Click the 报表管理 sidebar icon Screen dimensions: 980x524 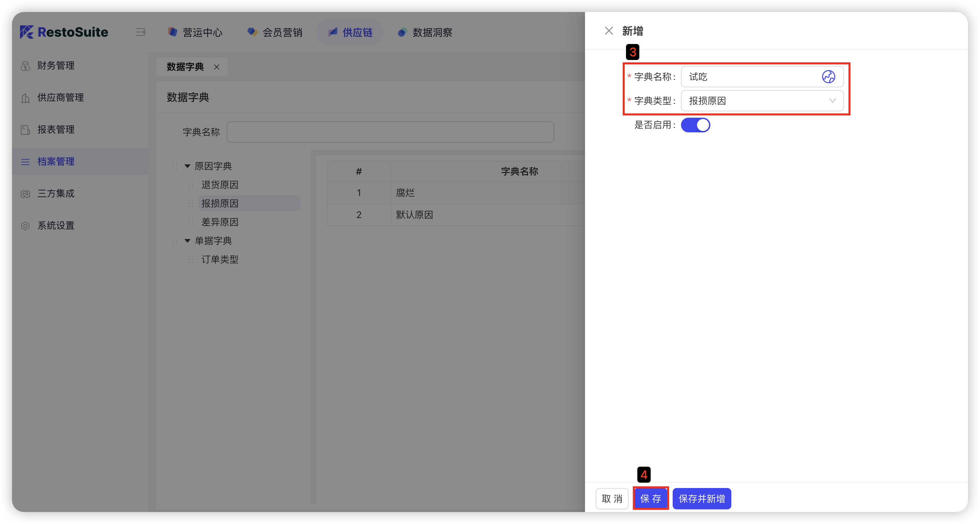point(25,130)
